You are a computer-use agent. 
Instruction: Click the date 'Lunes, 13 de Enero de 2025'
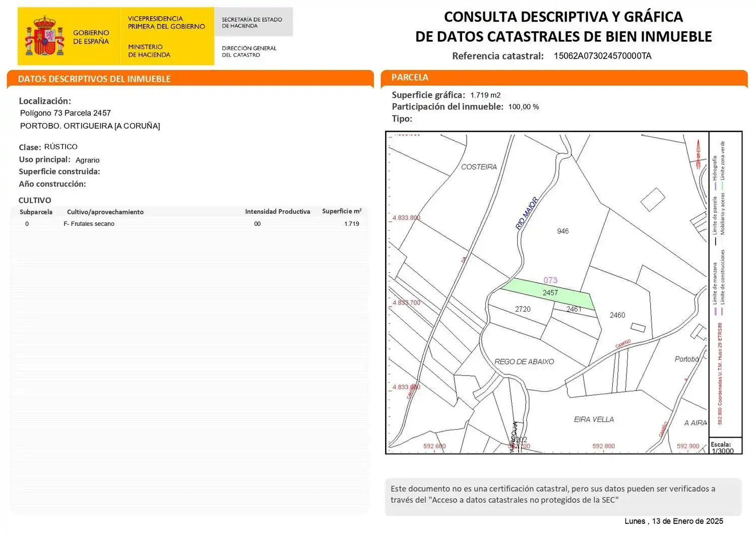(x=674, y=521)
